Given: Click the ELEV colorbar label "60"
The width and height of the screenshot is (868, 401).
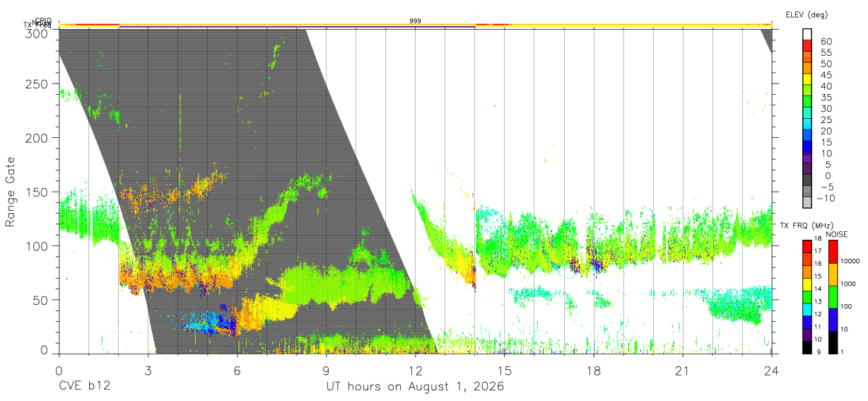Looking at the screenshot, I should (x=826, y=42).
